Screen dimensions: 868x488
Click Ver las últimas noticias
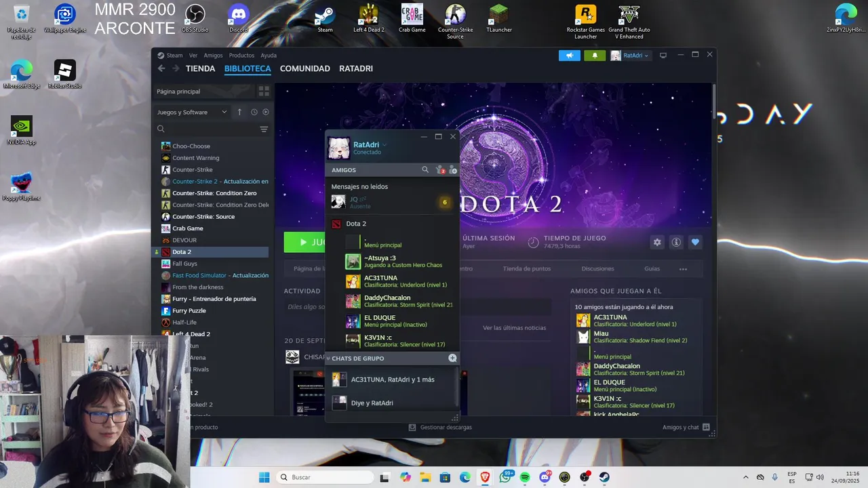coord(514,328)
